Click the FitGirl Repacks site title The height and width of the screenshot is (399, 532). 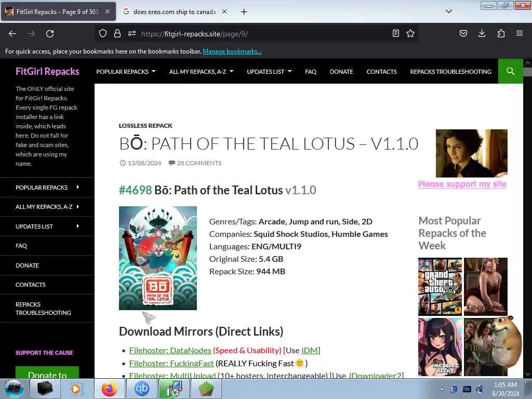pyautogui.click(x=47, y=71)
